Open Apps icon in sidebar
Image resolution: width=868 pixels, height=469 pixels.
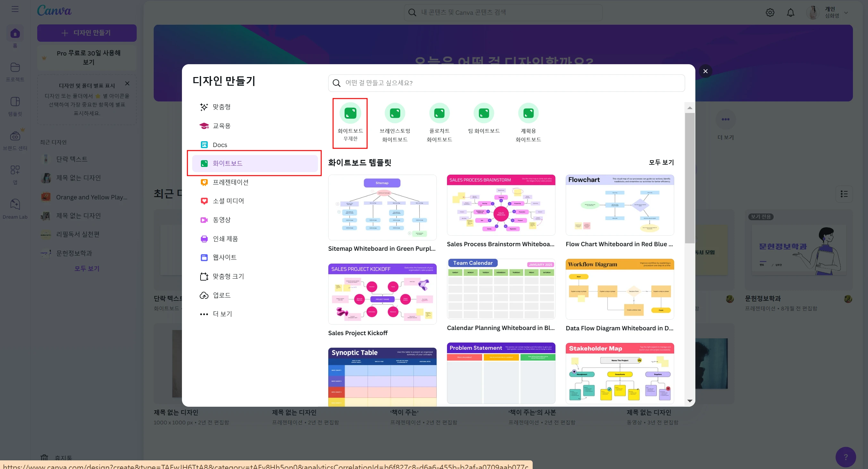15,170
